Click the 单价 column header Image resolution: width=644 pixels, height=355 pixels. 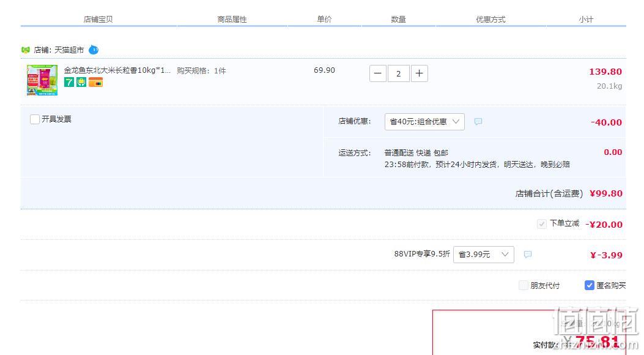[325, 20]
